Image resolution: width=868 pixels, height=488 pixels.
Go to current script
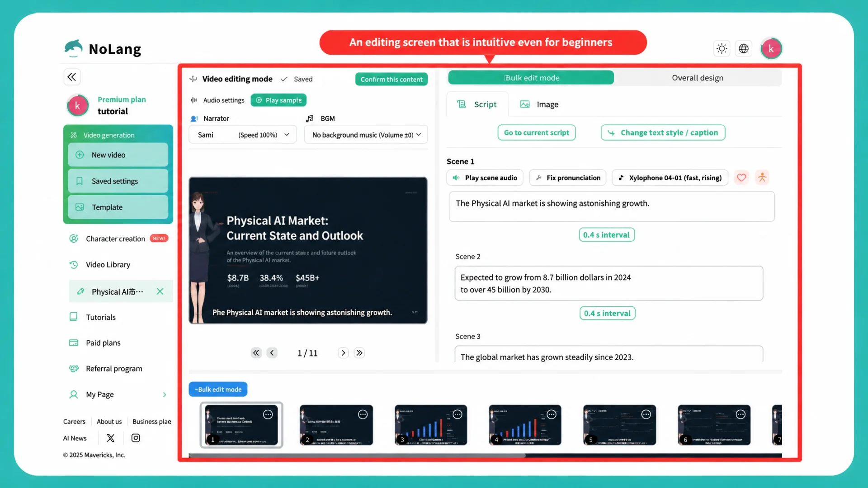pos(537,133)
